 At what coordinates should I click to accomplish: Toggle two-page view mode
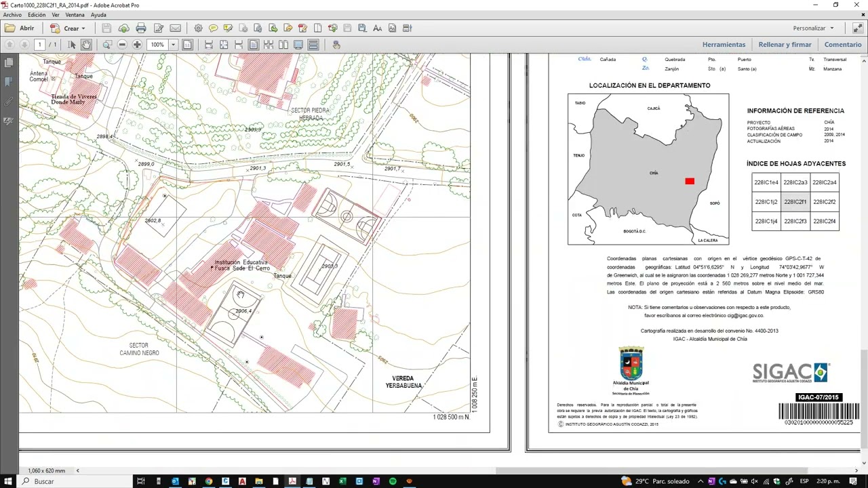283,45
